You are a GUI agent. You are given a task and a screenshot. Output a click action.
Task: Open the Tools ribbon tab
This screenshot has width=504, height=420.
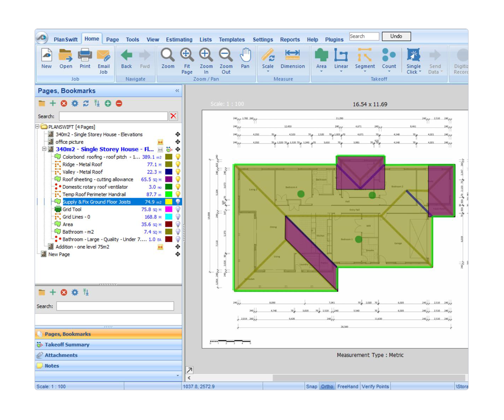tap(132, 39)
